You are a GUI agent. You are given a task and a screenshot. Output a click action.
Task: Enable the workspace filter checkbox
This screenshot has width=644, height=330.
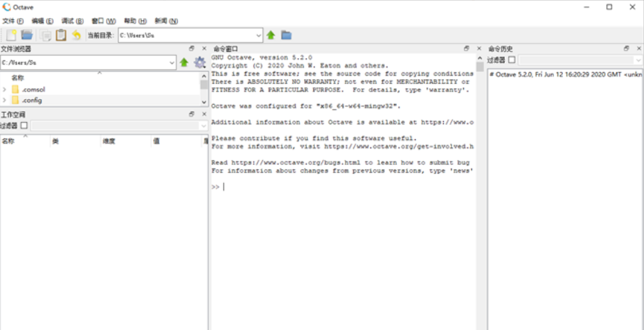(24, 125)
